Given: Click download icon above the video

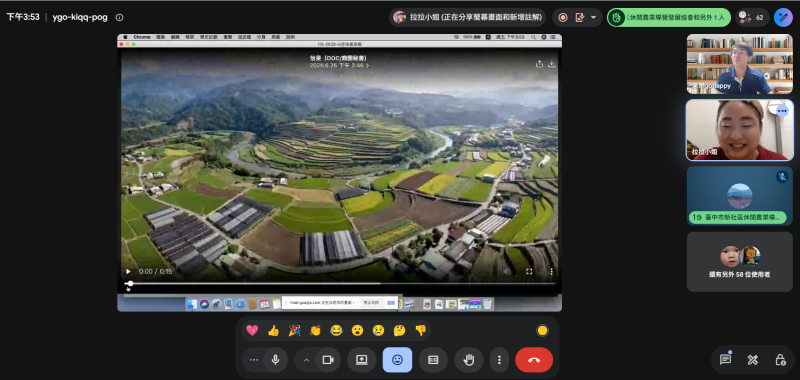Looking at the screenshot, I should tap(552, 64).
